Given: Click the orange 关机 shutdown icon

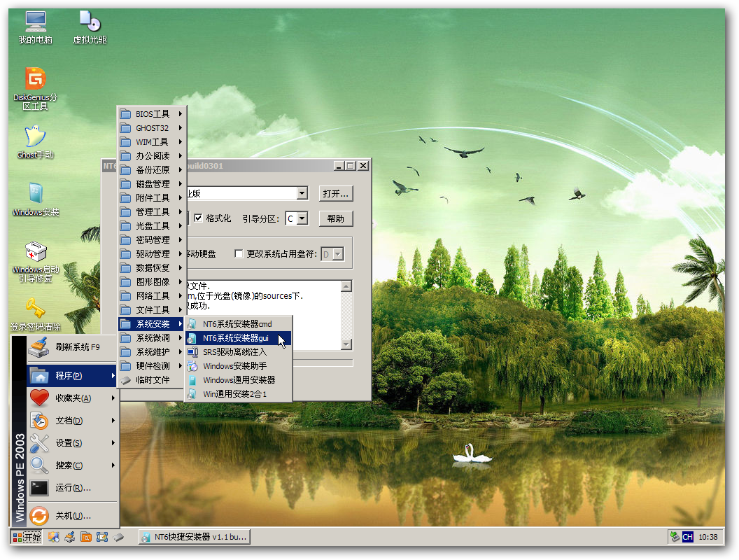Looking at the screenshot, I should [x=39, y=516].
